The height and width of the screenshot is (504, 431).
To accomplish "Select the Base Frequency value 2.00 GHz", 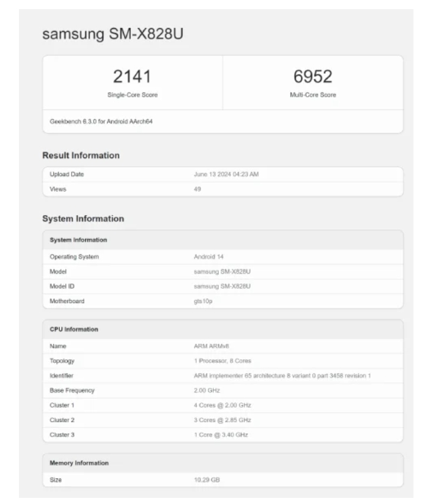I will [x=207, y=390].
